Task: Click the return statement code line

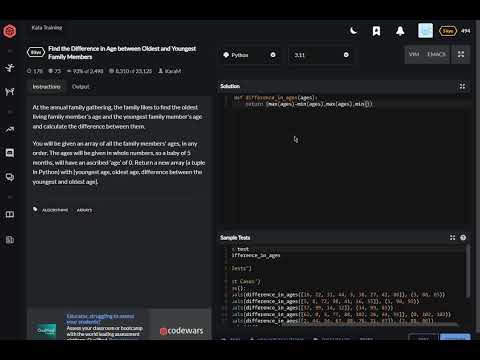Action: (309, 104)
